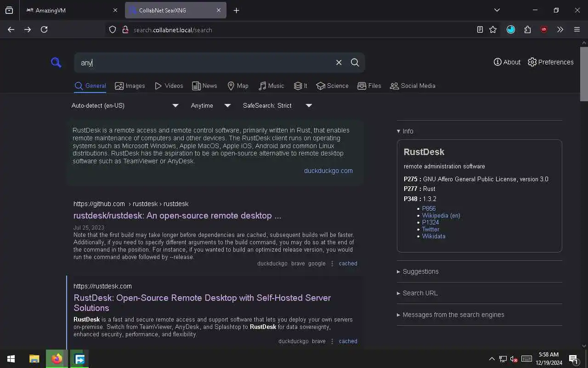Show site connection lock info
Image resolution: width=588 pixels, height=368 pixels.
click(125, 30)
